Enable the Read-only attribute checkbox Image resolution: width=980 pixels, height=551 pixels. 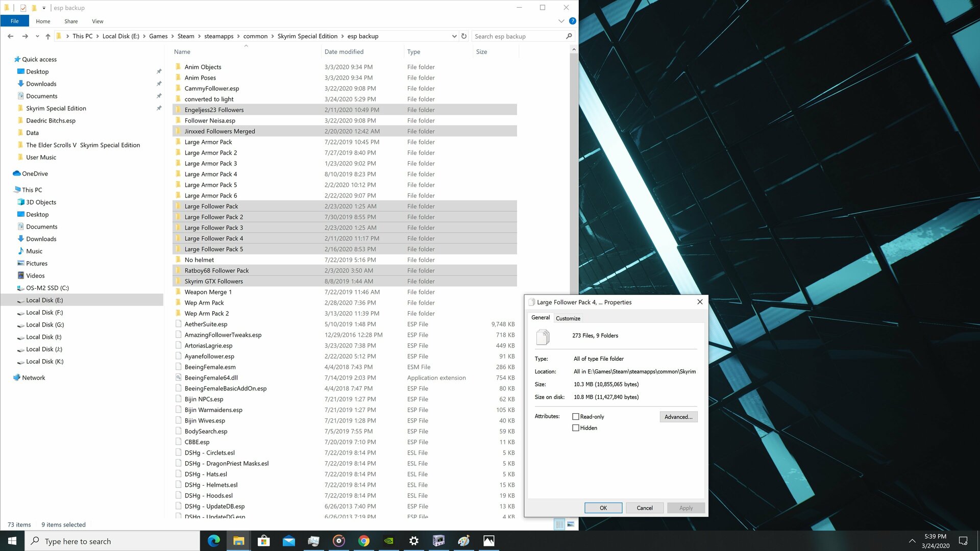[576, 416]
